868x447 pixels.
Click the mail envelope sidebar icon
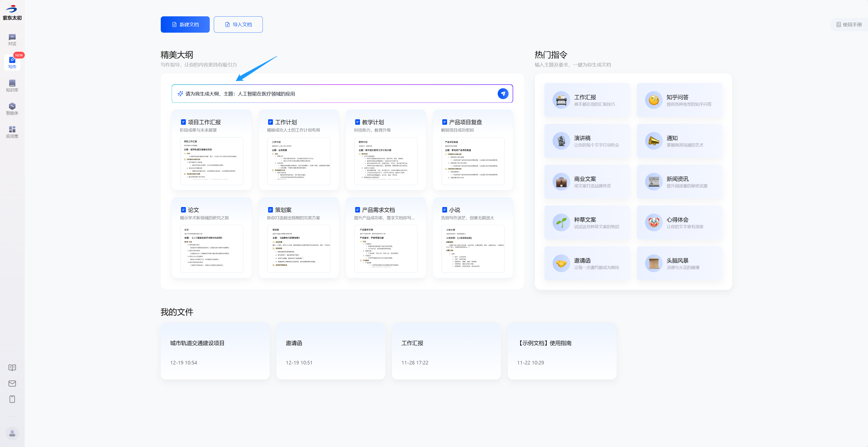point(12,383)
